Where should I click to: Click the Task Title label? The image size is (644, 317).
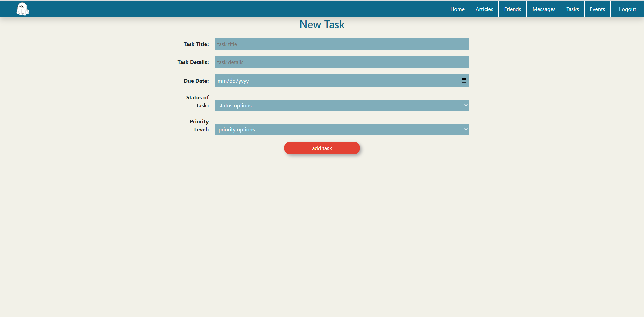(196, 44)
